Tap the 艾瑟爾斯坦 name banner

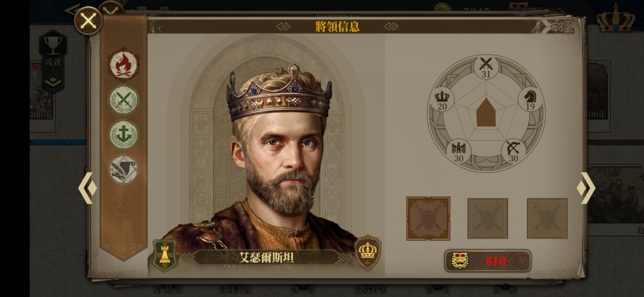(267, 258)
